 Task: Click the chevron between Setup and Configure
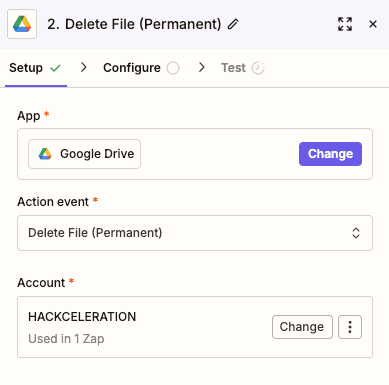pyautogui.click(x=84, y=67)
